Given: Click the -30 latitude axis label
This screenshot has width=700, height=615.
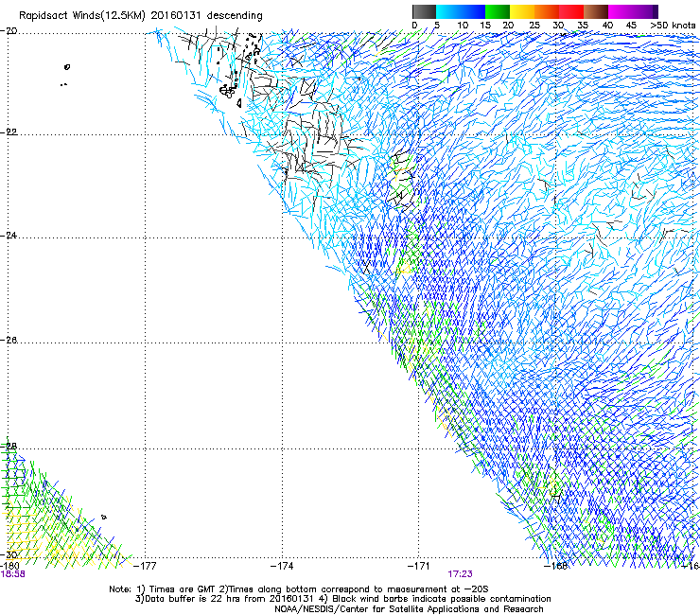Looking at the screenshot, I should (9, 554).
